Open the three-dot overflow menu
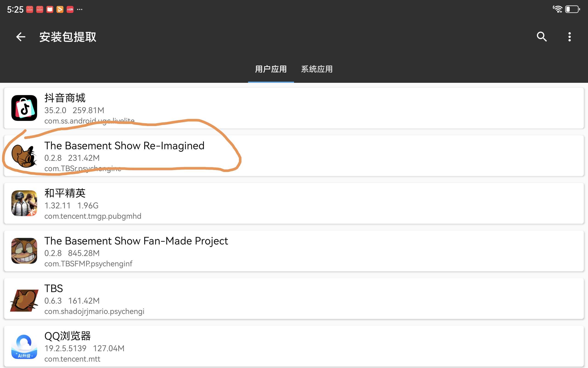This screenshot has width=588, height=368. tap(569, 37)
